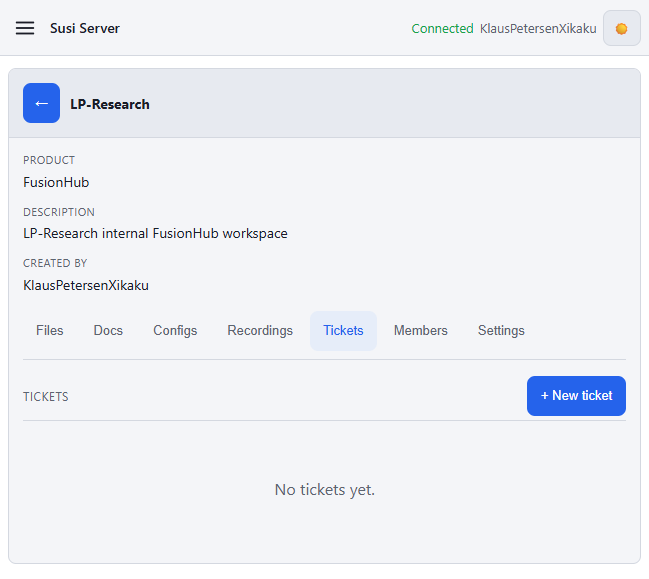This screenshot has height=579, width=649.
Task: Click the DESCRIPTION field label
Action: tap(59, 212)
